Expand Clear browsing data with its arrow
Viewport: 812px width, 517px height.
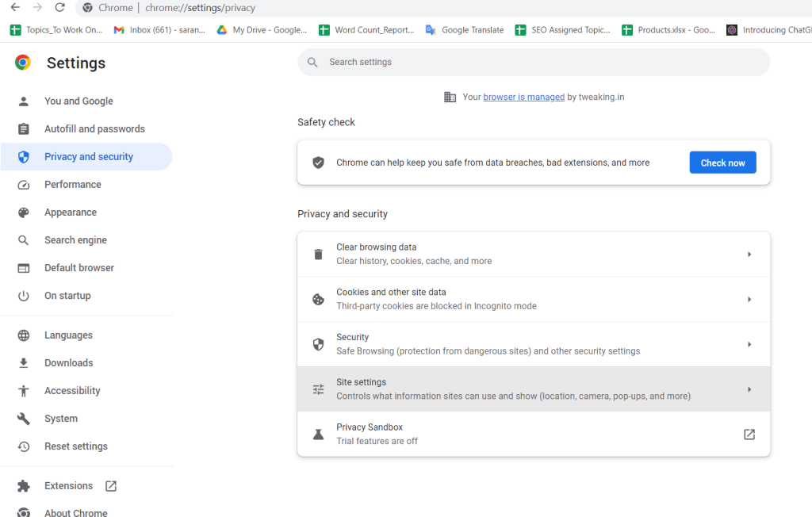pyautogui.click(x=749, y=255)
